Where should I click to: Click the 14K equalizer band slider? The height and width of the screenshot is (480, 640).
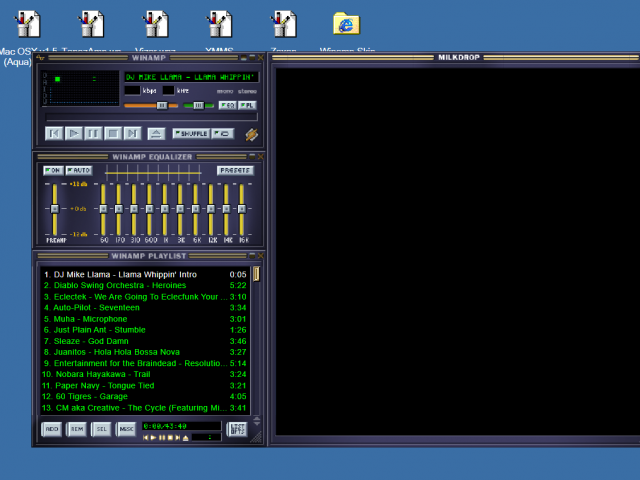click(226, 209)
